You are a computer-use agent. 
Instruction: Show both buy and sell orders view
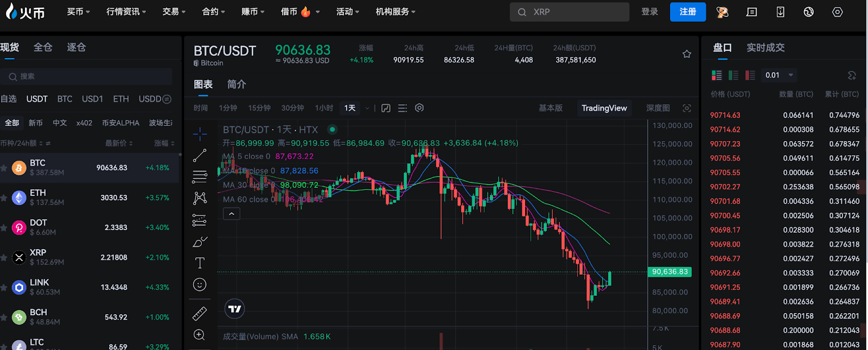717,75
